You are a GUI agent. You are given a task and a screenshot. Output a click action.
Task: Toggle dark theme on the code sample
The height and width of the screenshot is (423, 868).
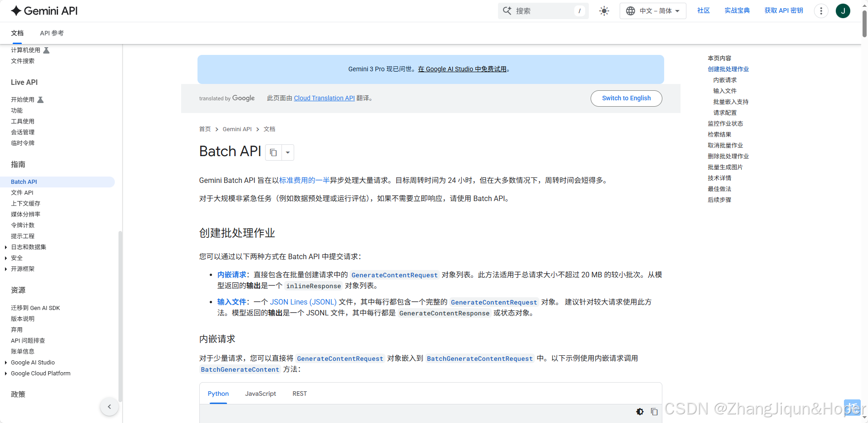click(640, 411)
